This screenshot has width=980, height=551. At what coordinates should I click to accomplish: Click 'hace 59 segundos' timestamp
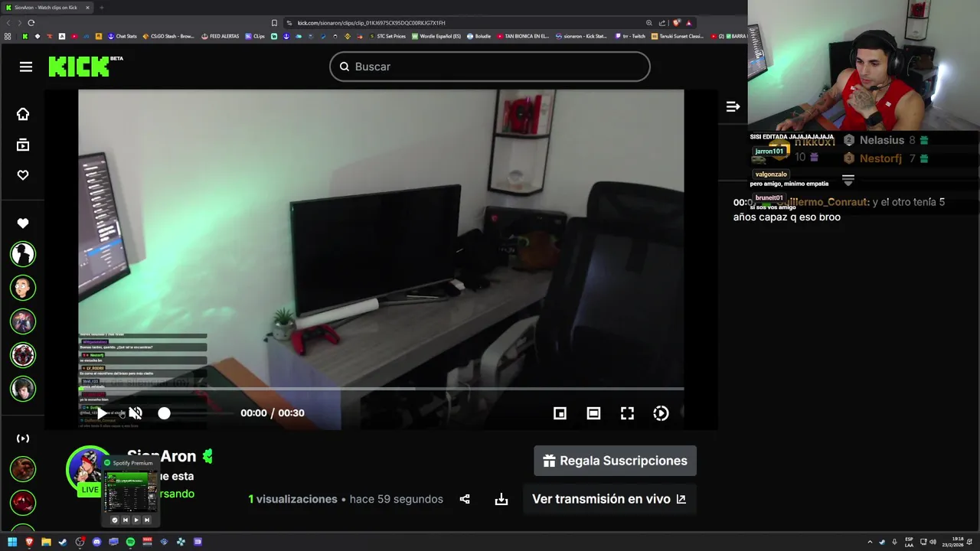click(x=397, y=499)
